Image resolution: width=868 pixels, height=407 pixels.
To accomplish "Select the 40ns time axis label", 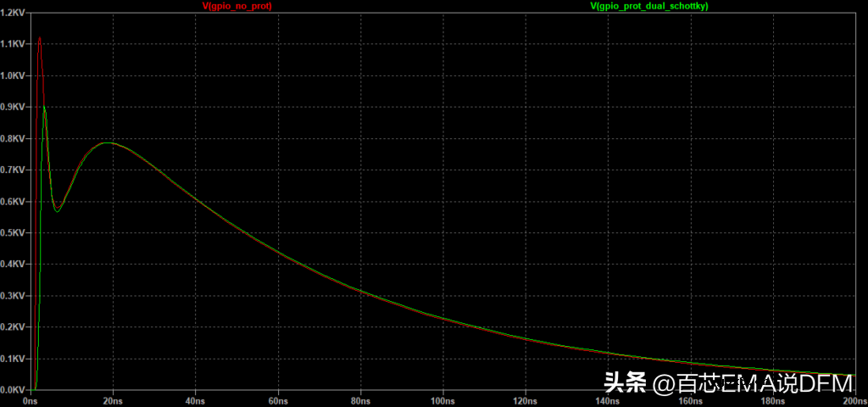I will (x=195, y=400).
